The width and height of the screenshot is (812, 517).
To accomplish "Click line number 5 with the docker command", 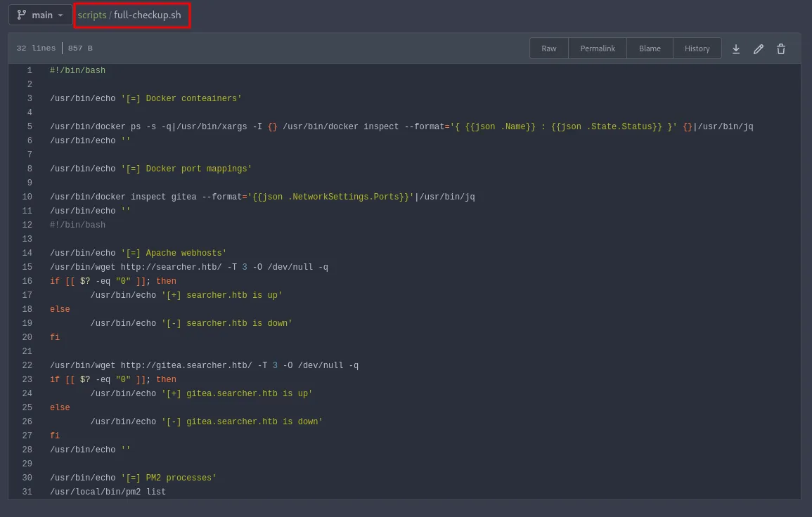I will 27,126.
